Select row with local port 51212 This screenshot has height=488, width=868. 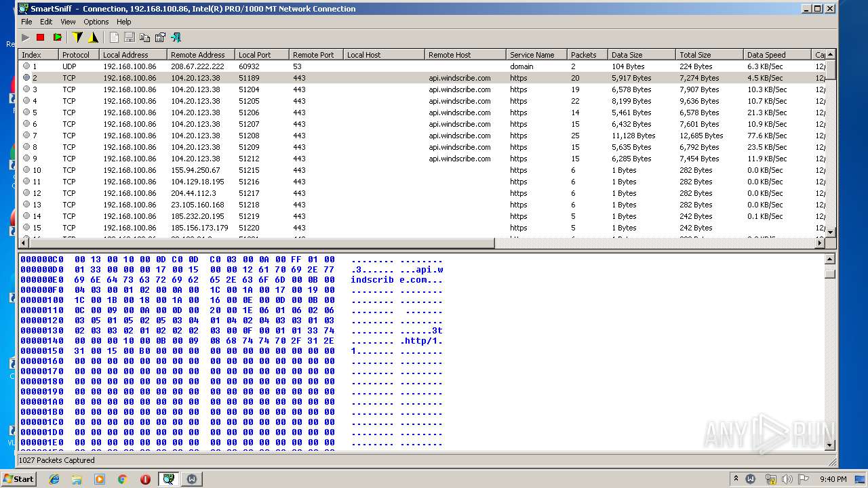tap(422, 159)
